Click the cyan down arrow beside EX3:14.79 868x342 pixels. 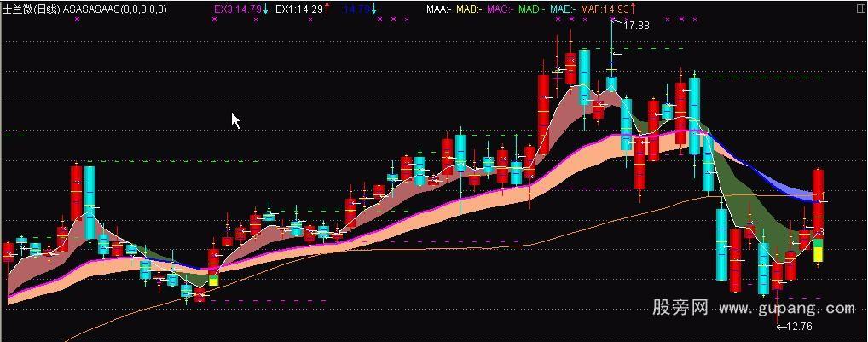coord(265,9)
